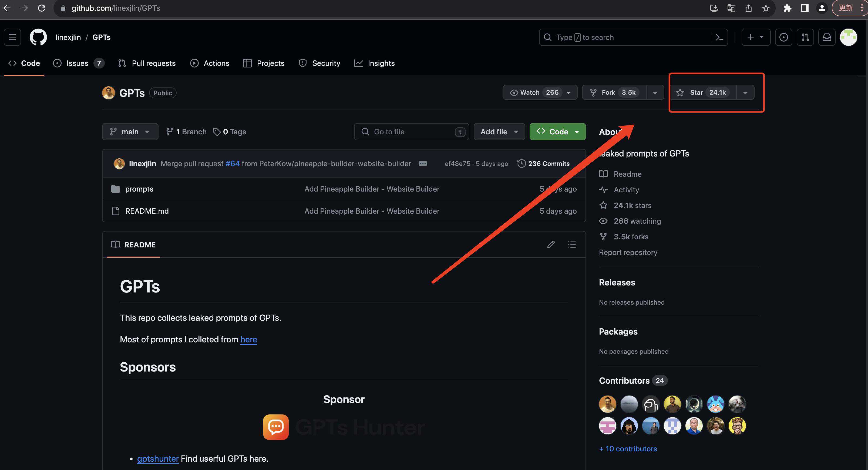Viewport: 868px width, 470px height.
Task: Click the GitHub octocat logo
Action: (38, 37)
